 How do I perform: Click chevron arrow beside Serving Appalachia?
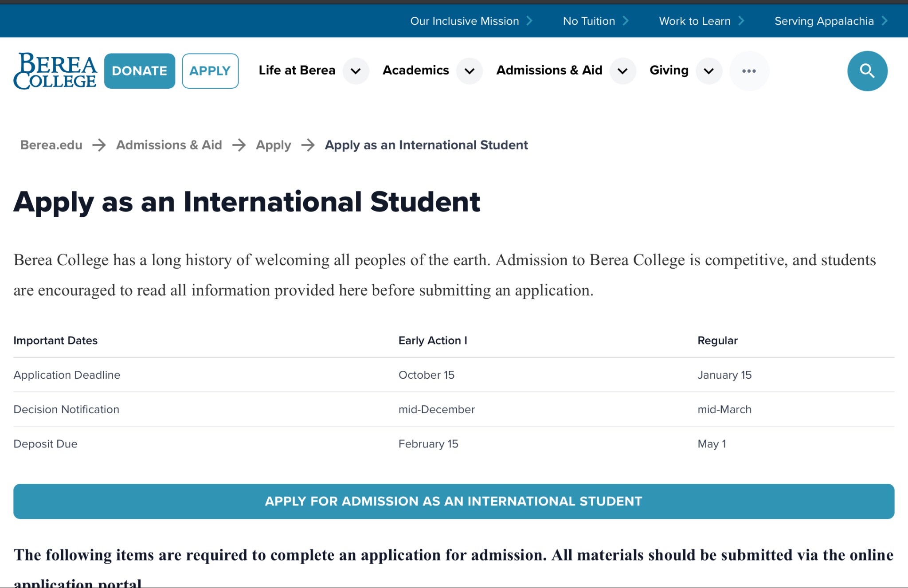[885, 21]
